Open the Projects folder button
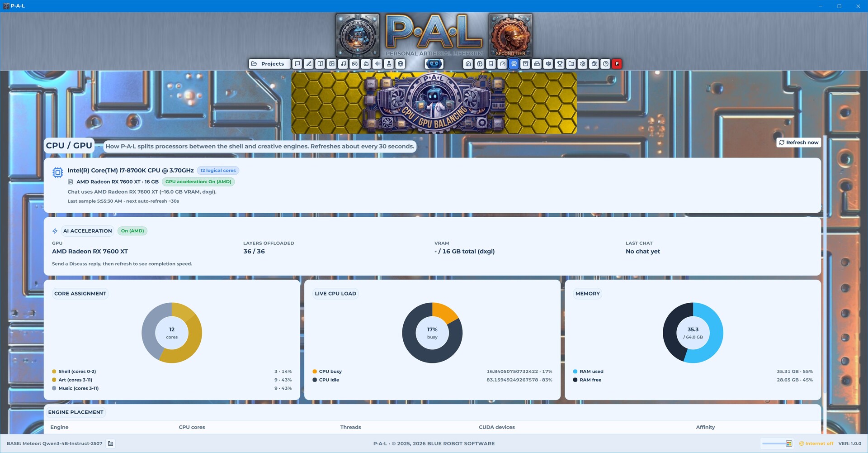The image size is (868, 453). [x=269, y=64]
